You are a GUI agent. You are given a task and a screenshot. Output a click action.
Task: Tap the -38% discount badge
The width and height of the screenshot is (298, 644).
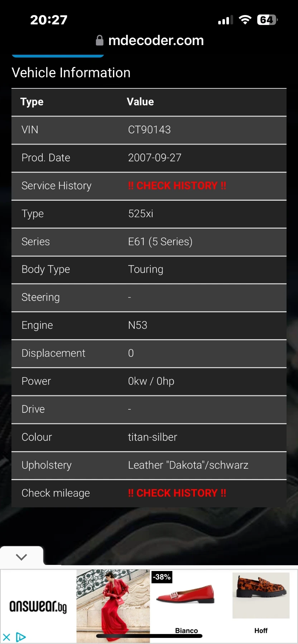point(162,577)
